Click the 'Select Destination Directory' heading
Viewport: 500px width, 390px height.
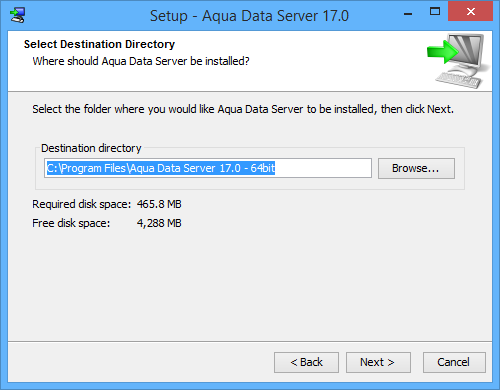tap(99, 44)
